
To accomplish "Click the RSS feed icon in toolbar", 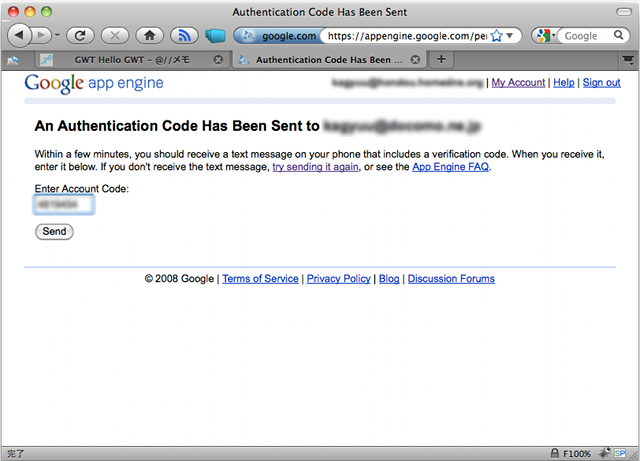I will (183, 36).
